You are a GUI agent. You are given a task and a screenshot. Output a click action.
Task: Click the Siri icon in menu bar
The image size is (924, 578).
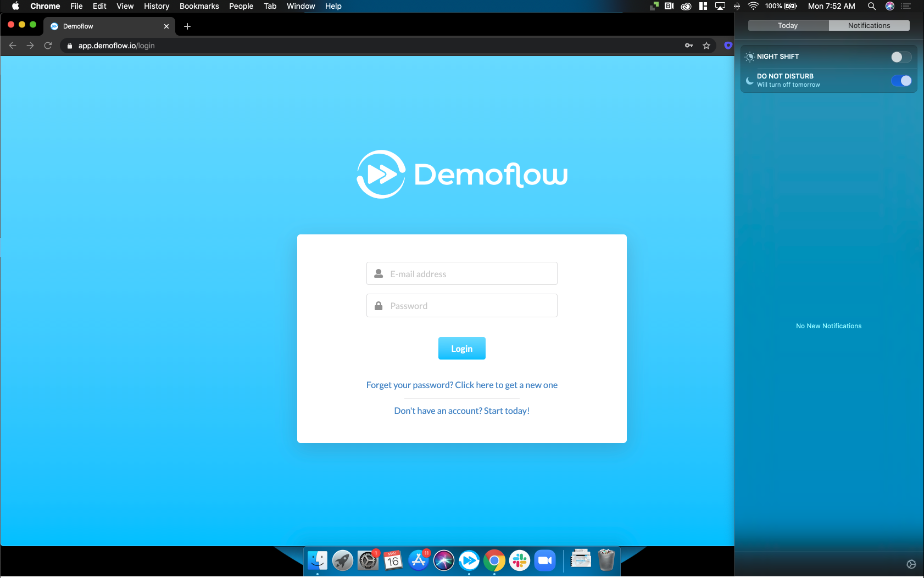tap(890, 6)
